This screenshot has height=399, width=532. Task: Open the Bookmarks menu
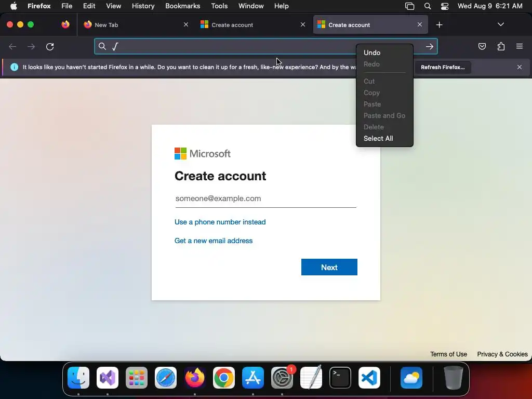pyautogui.click(x=182, y=6)
